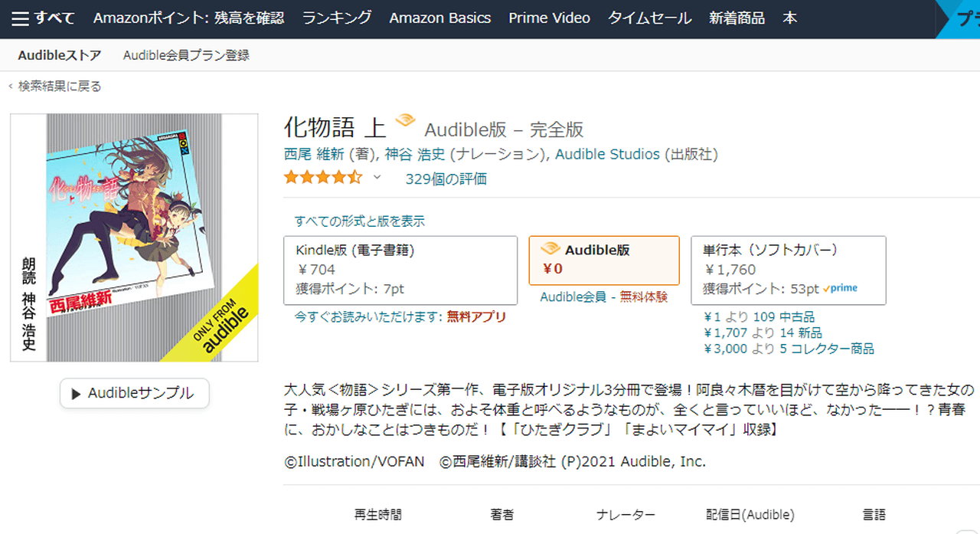The image size is (980, 534).
Task: Open ランキング in top navigation
Action: (337, 18)
